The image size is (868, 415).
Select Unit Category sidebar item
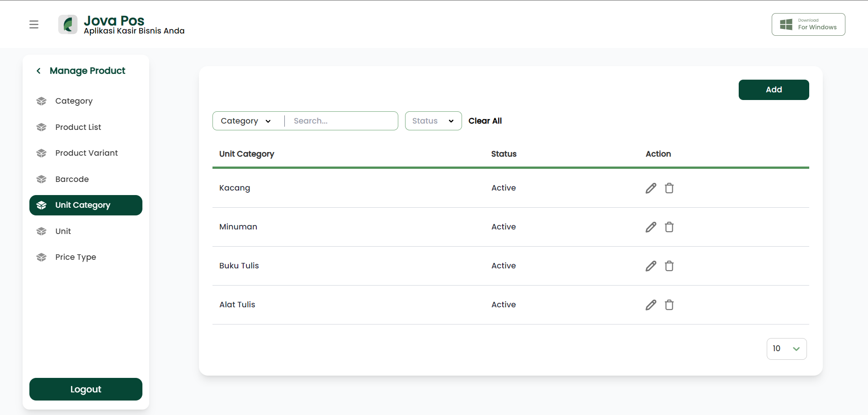(x=86, y=205)
